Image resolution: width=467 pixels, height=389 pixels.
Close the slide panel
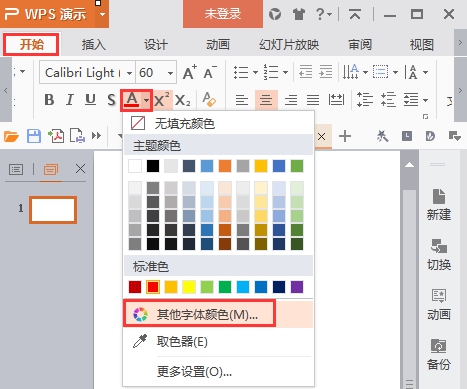pos(80,169)
